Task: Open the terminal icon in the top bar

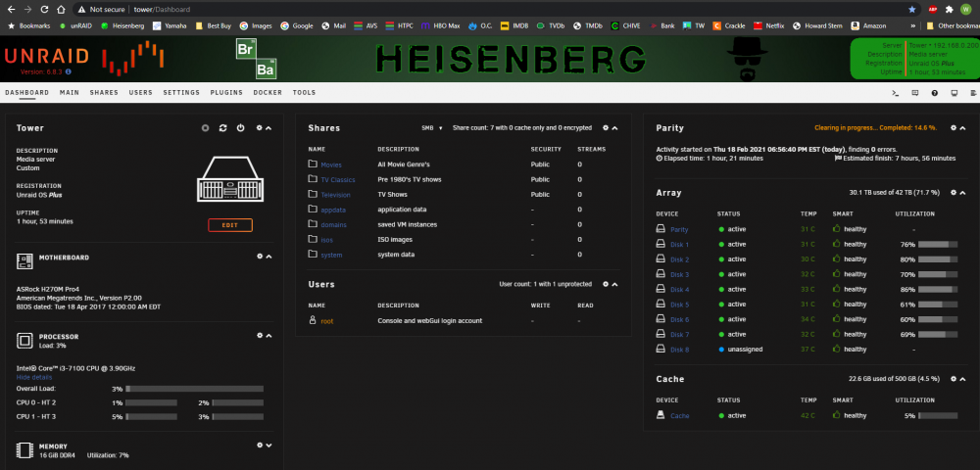Action: 895,93
